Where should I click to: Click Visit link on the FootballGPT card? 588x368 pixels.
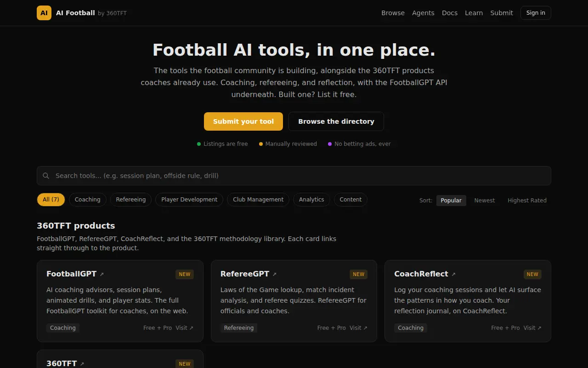point(184,328)
